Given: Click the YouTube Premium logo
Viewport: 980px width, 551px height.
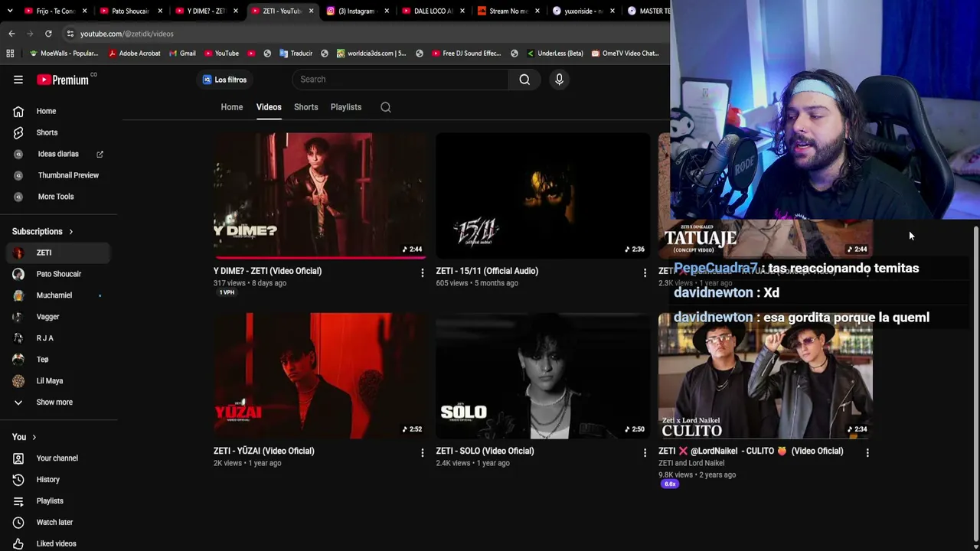Looking at the screenshot, I should click(x=63, y=80).
